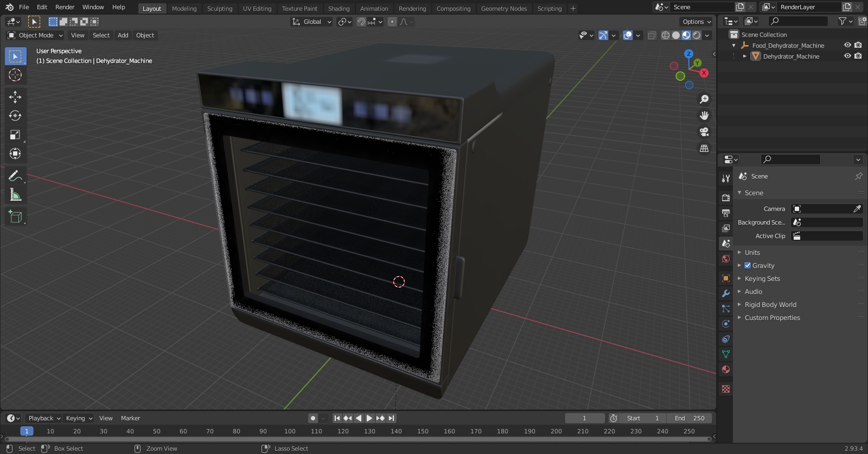
Task: Select the Measure tool
Action: (x=15, y=195)
